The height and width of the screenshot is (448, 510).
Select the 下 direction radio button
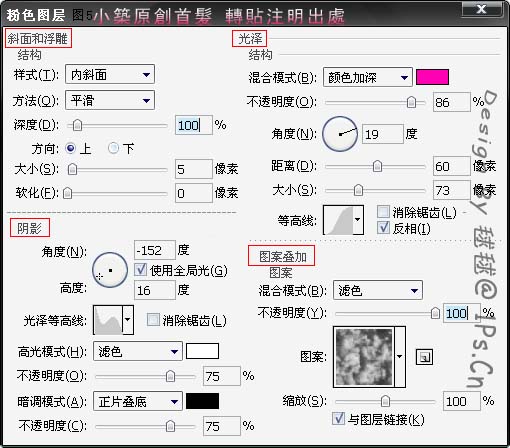click(113, 148)
